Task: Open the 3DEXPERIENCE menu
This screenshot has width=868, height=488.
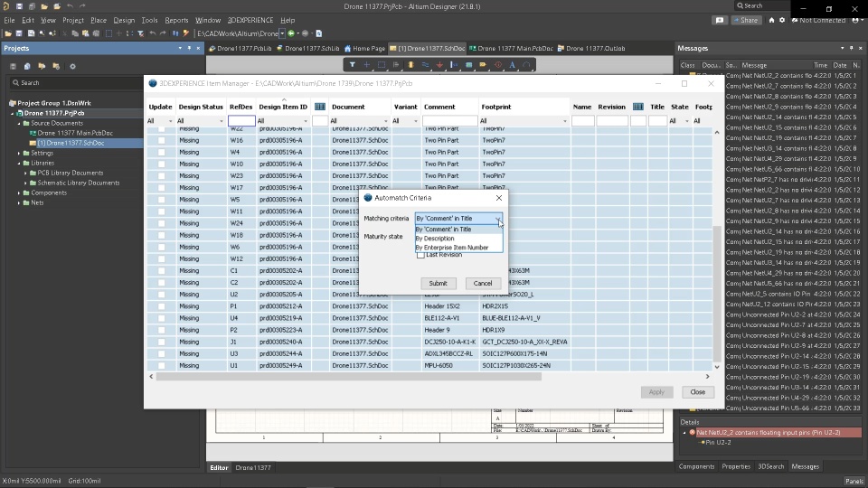Action: click(250, 20)
